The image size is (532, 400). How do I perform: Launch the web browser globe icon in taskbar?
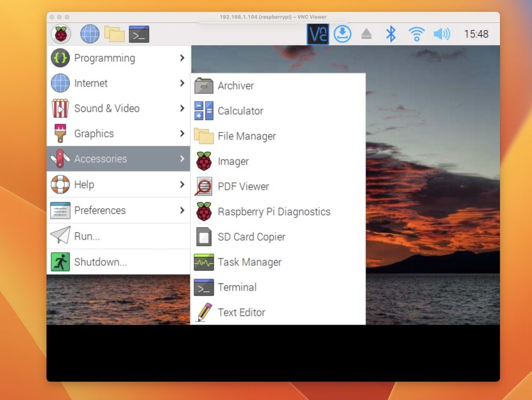coord(90,34)
